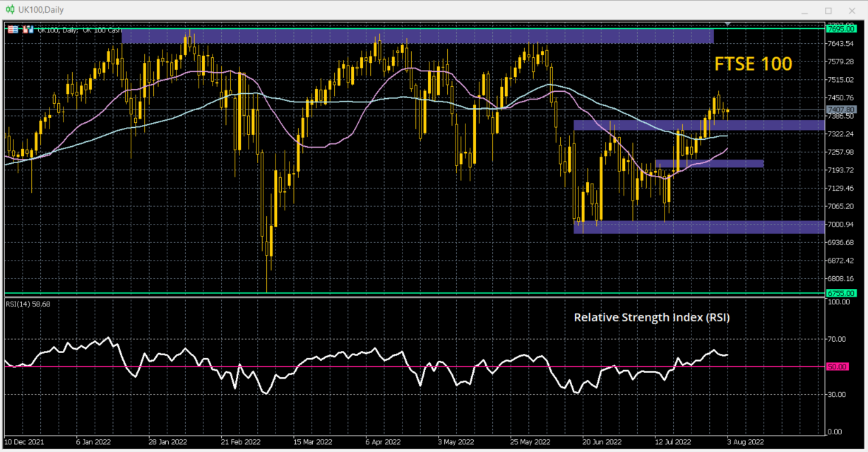Select the top purple resistance zone rectangle
The height and width of the screenshot is (452, 868).
[417, 36]
